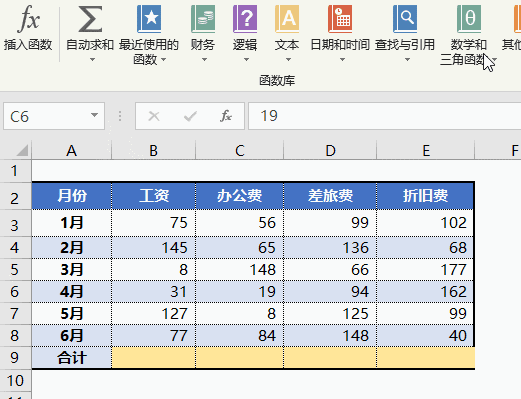Select the 合计 cell
Image resolution: width=521 pixels, height=399 pixels.
pos(72,358)
